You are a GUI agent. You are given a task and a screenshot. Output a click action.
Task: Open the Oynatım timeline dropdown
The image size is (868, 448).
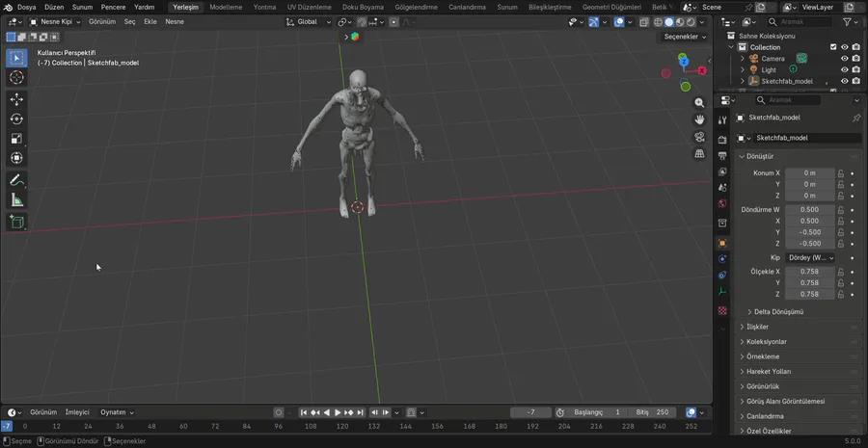coord(117,412)
